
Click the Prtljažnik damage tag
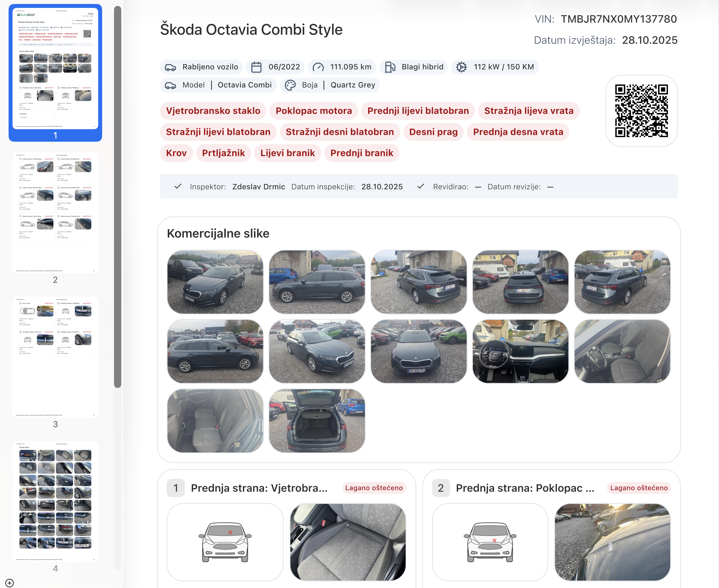[223, 153]
